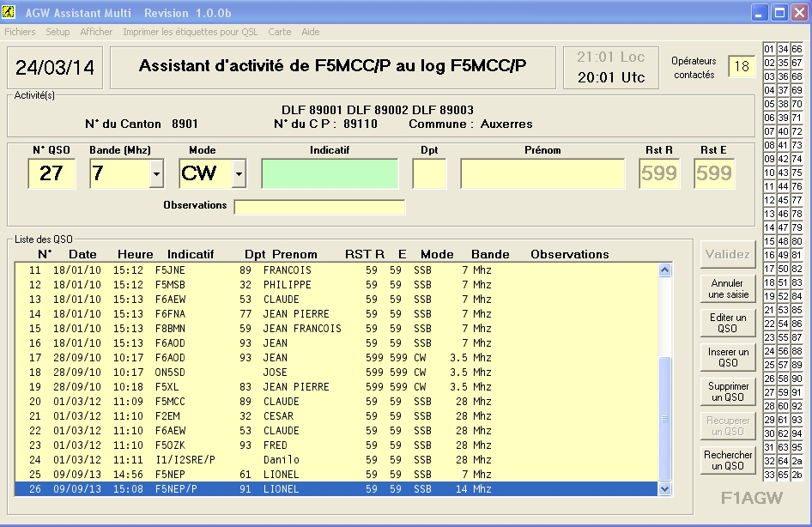Select QSO row 23 F5OZK FRED
The image size is (812, 527).
(x=336, y=445)
